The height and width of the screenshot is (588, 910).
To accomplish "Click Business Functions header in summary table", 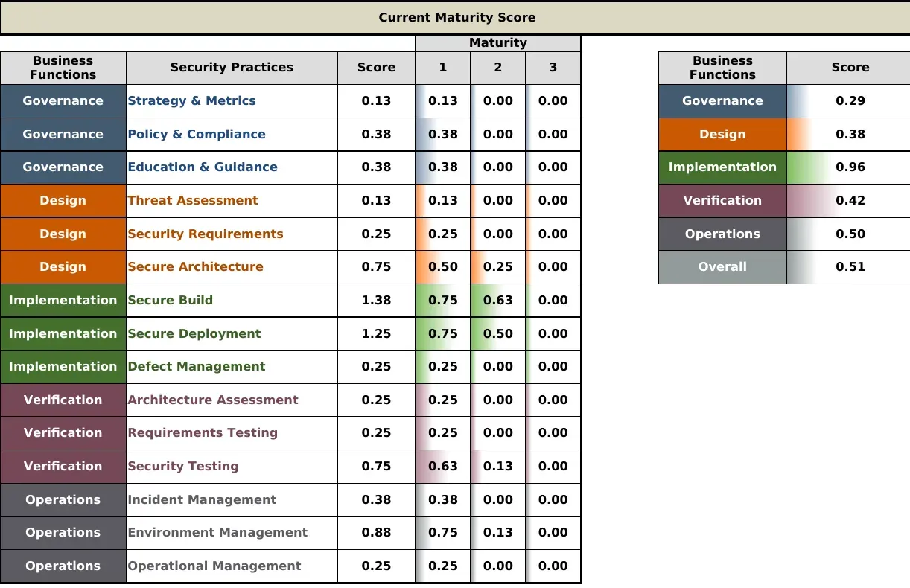I will point(722,68).
